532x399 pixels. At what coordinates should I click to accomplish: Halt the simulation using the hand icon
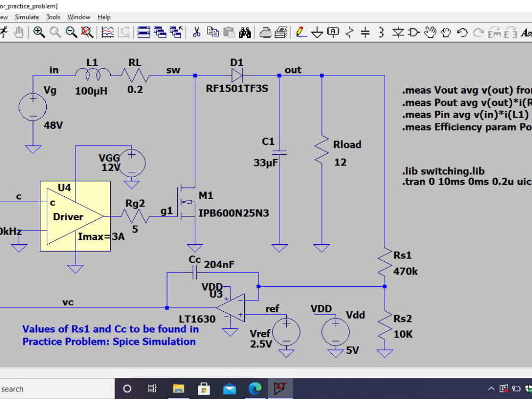click(19, 32)
